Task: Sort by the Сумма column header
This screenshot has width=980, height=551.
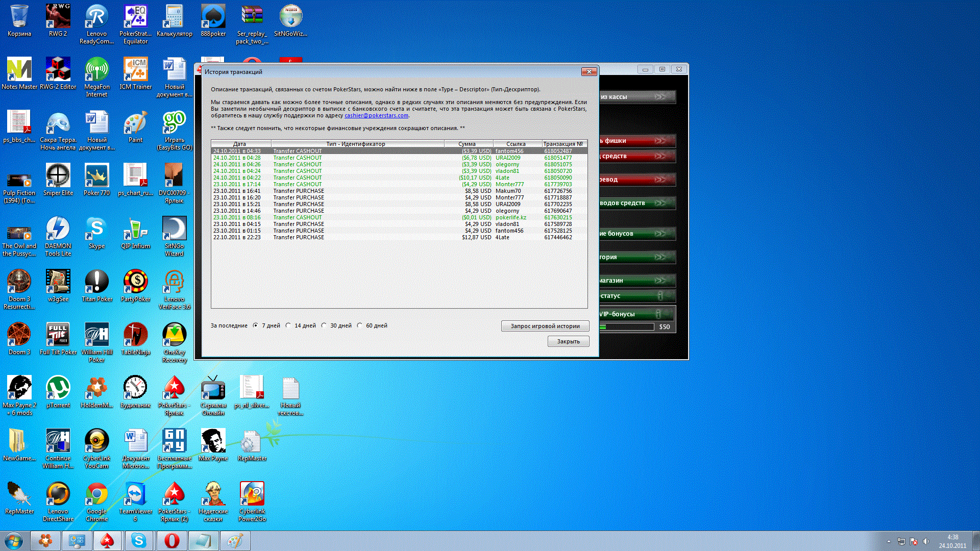Action: coord(467,144)
